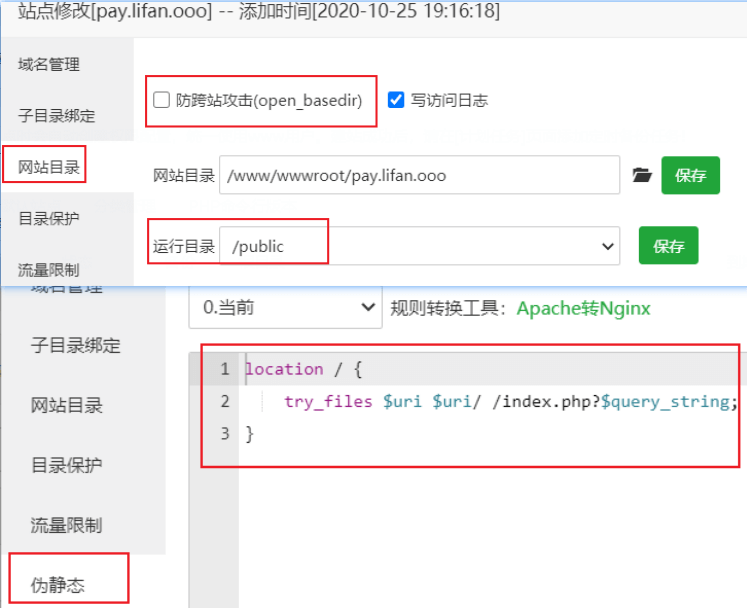Enable the open_basedir anti-cross-site checkbox

tap(161, 100)
